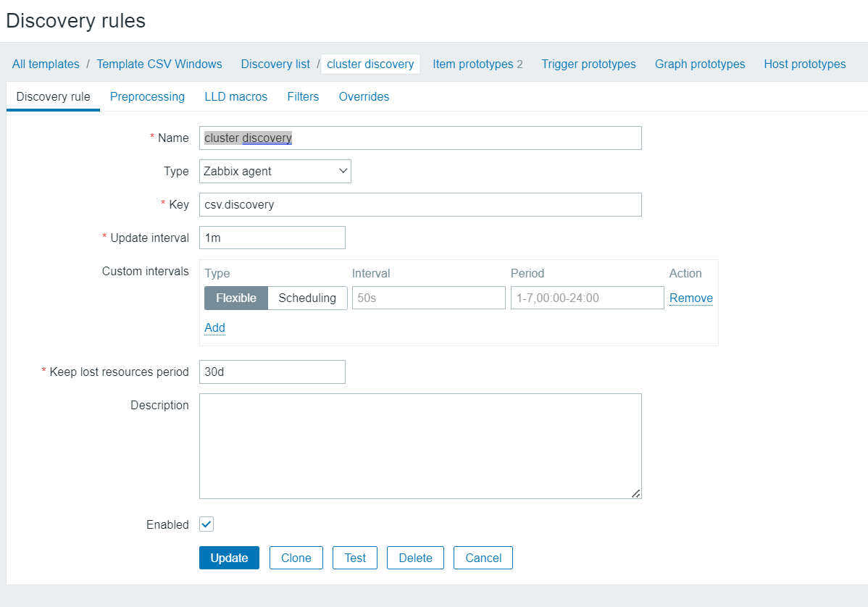Open Graph prototypes
The width and height of the screenshot is (868, 607).
tap(700, 64)
